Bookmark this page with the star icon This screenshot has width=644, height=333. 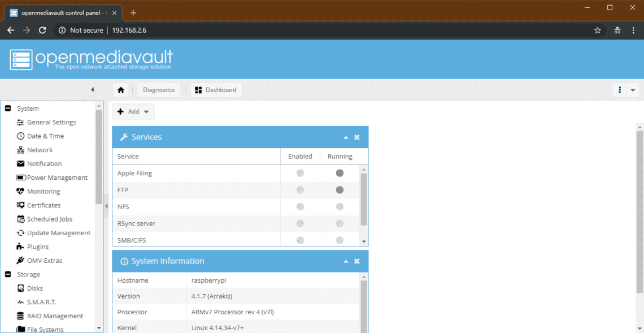(x=598, y=31)
